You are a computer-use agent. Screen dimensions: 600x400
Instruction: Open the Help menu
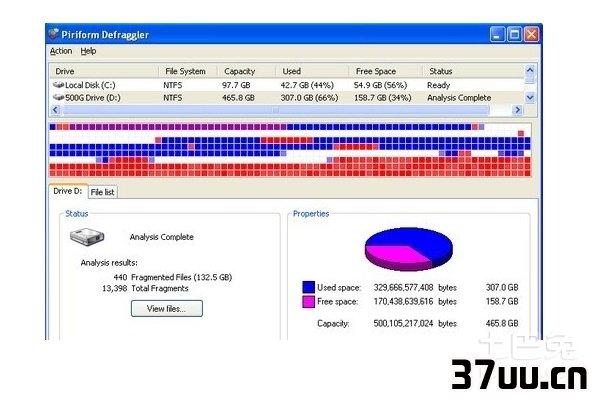[88, 51]
